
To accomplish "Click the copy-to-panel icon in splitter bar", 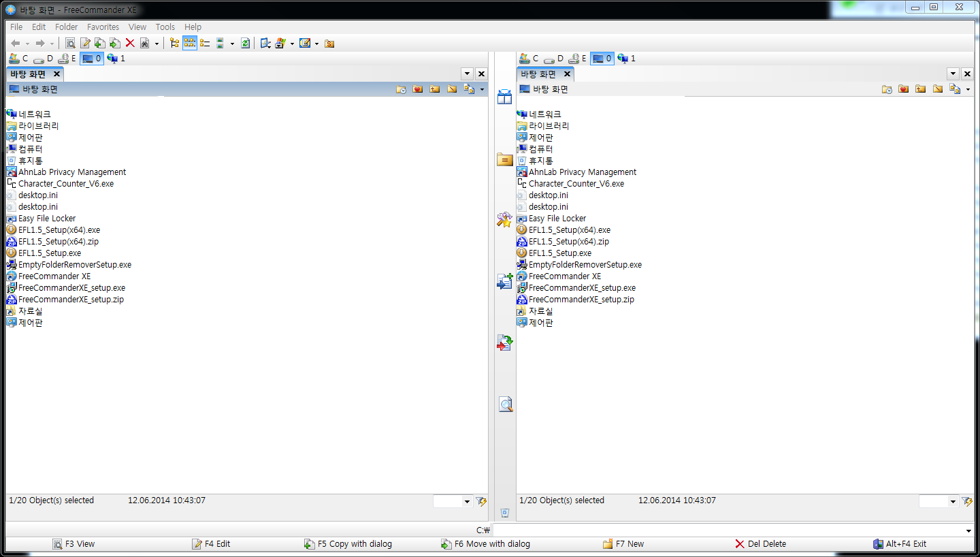I will click(x=504, y=281).
